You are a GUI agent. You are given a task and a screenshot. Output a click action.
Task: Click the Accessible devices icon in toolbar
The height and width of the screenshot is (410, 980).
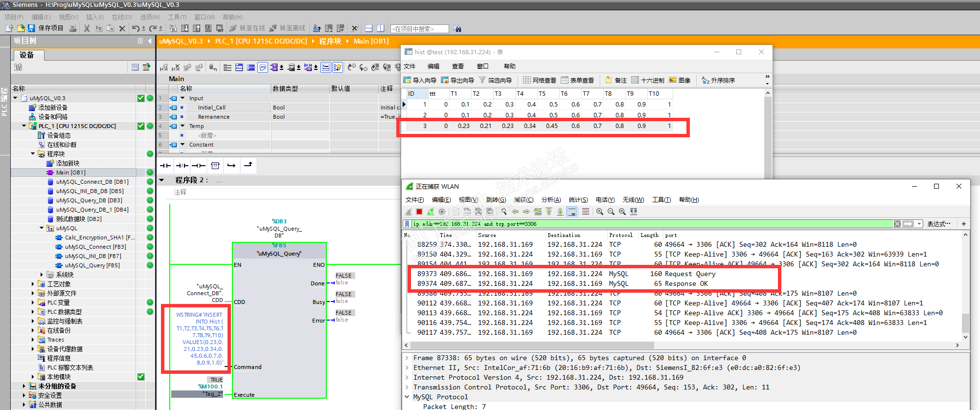(x=317, y=28)
